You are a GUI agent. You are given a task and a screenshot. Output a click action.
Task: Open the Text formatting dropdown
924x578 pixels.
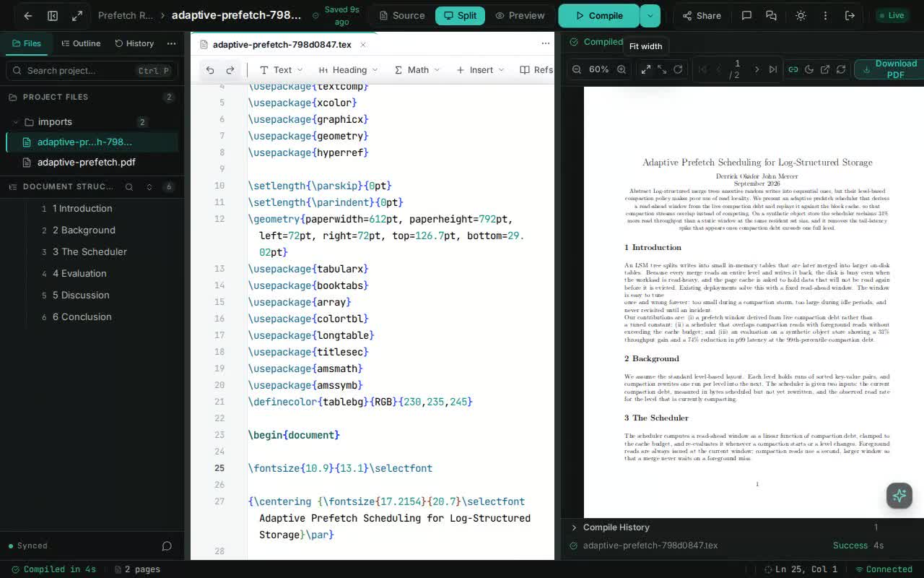(282, 70)
